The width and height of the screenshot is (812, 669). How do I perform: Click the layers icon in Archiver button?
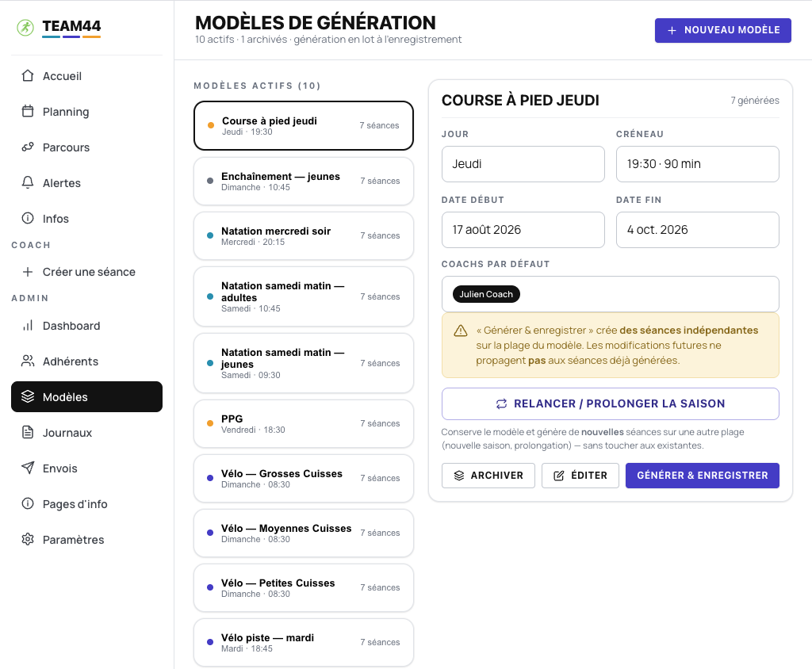459,476
